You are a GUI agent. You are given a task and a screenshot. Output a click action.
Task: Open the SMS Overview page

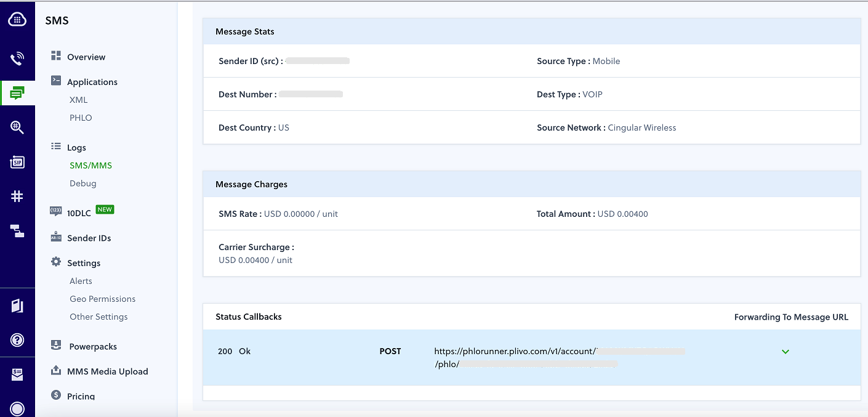click(x=86, y=57)
